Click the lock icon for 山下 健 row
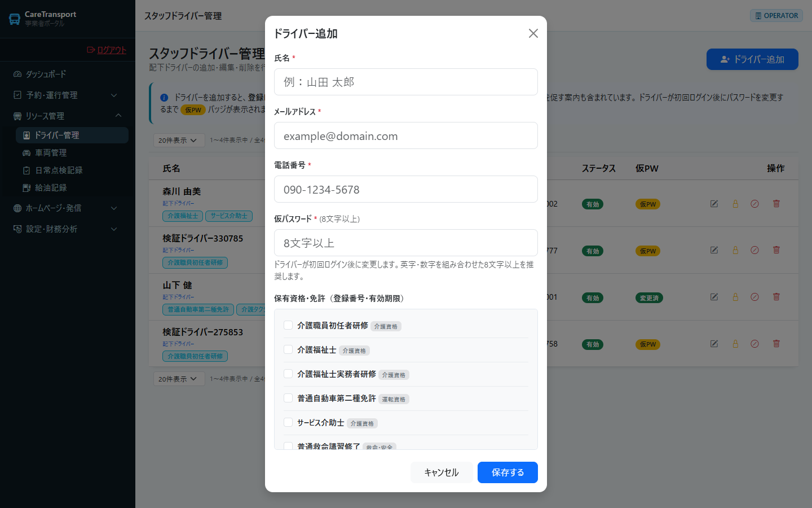This screenshot has width=812, height=508. point(735,297)
